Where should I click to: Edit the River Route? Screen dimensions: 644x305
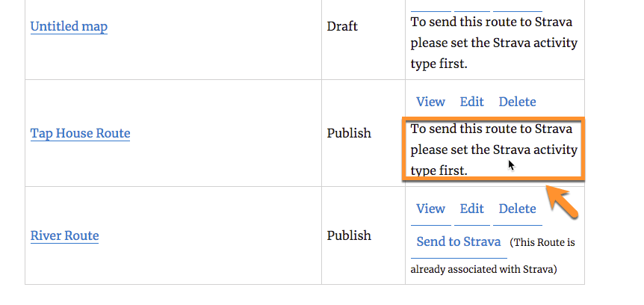tap(471, 209)
